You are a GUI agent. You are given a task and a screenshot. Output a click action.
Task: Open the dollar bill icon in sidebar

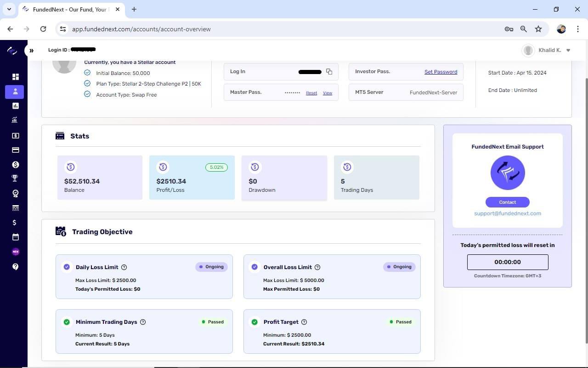15,136
